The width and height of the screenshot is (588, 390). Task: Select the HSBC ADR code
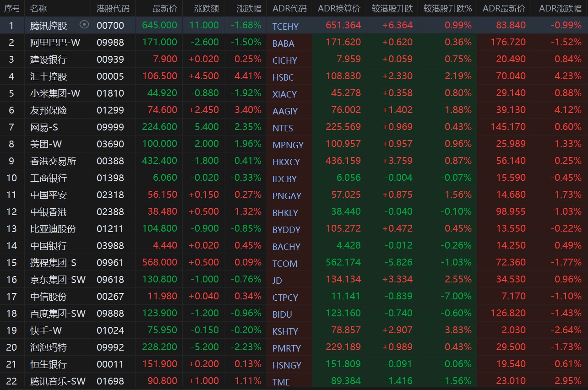click(283, 77)
